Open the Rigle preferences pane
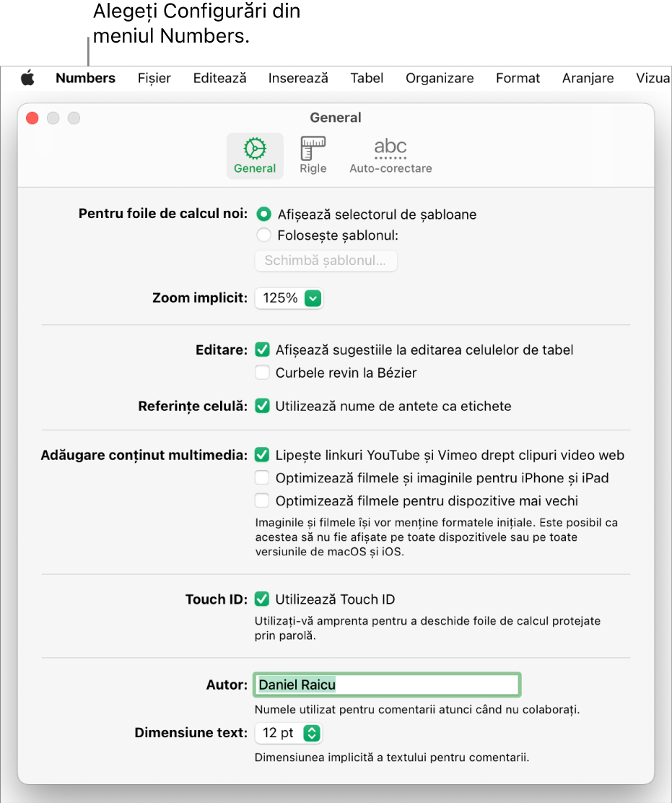 [313, 155]
